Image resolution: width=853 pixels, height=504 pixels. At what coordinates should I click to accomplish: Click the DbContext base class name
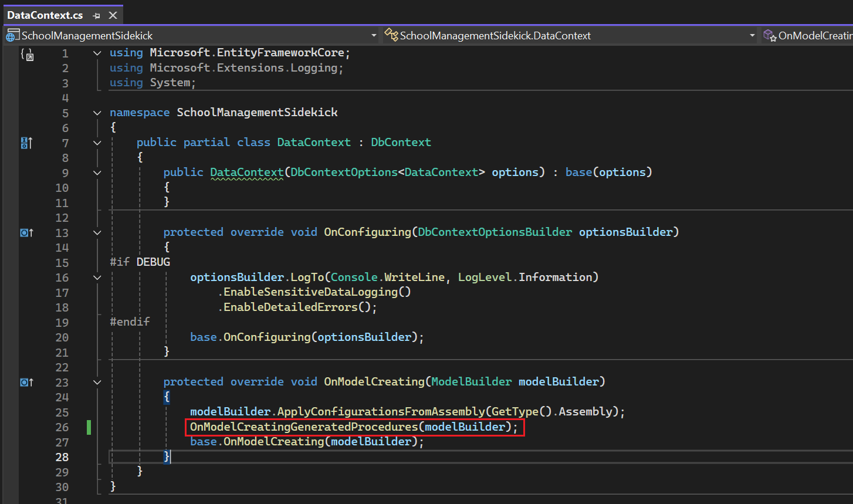(401, 143)
